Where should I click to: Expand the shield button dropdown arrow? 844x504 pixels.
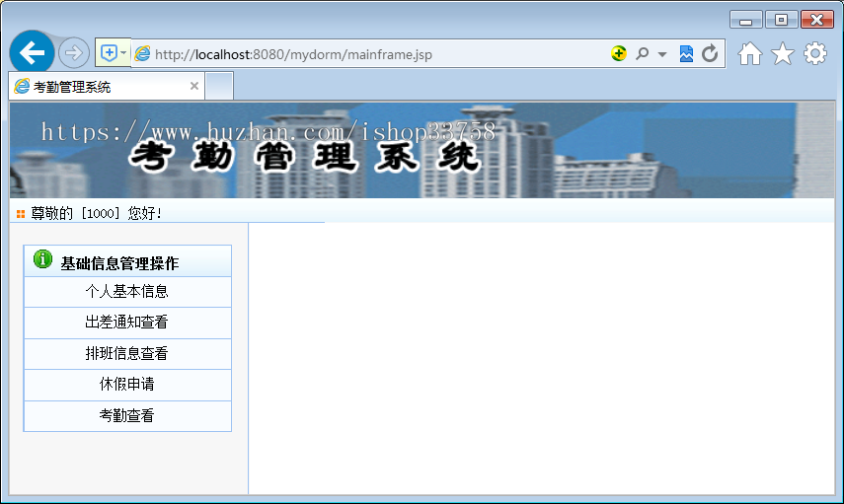pos(123,52)
